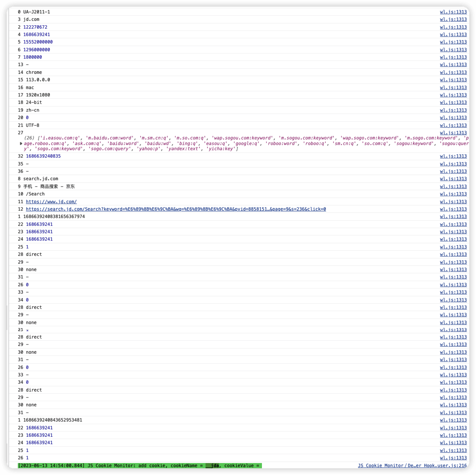Open source link for the 24-bit row
Viewport: 476px width, 475px height.
453,102
